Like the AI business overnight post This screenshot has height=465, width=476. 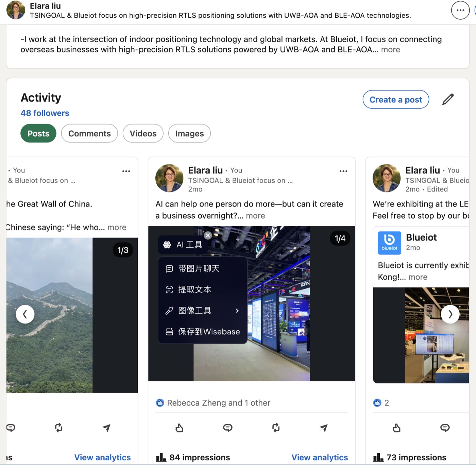180,428
